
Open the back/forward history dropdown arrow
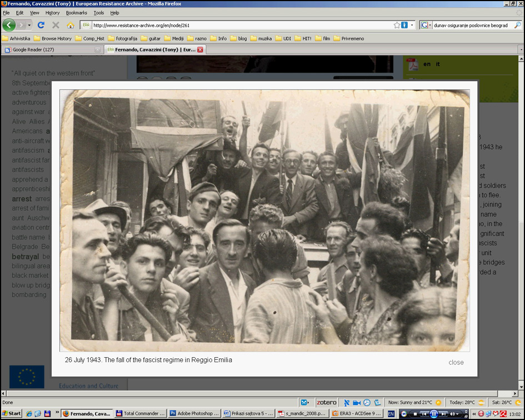[x=29, y=25]
